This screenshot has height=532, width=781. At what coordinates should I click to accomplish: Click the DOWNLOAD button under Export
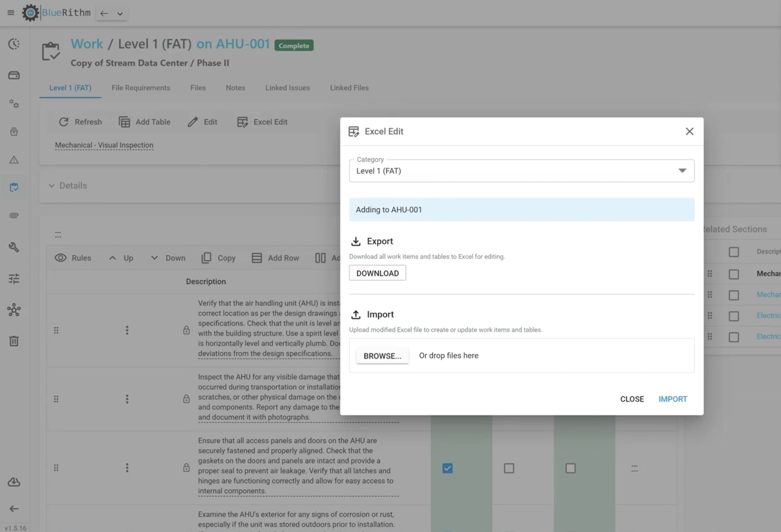377,273
